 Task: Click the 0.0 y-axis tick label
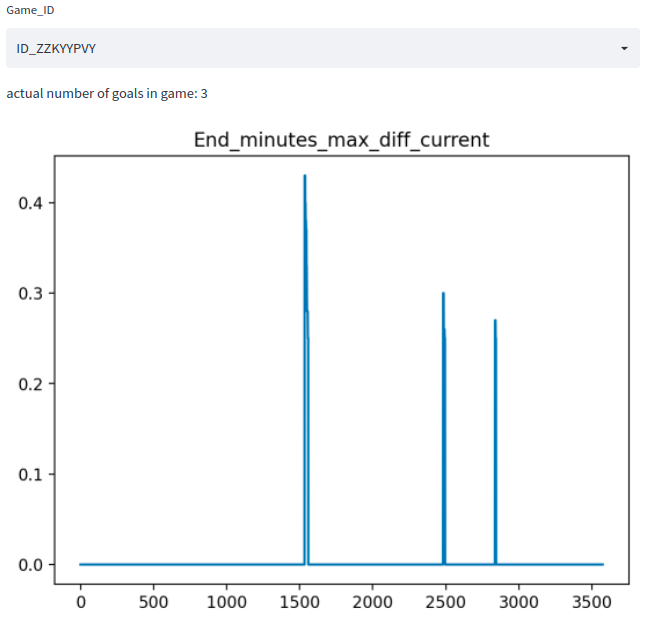pyautogui.click(x=32, y=565)
